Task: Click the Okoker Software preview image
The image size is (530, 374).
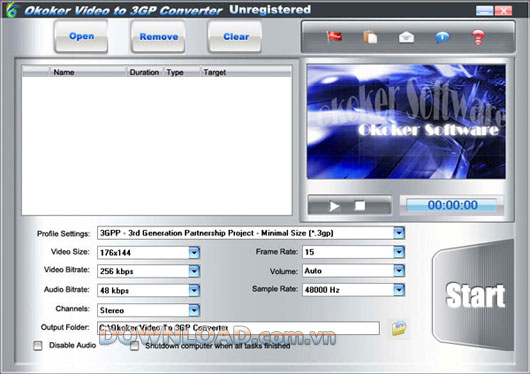Action: tap(406, 121)
